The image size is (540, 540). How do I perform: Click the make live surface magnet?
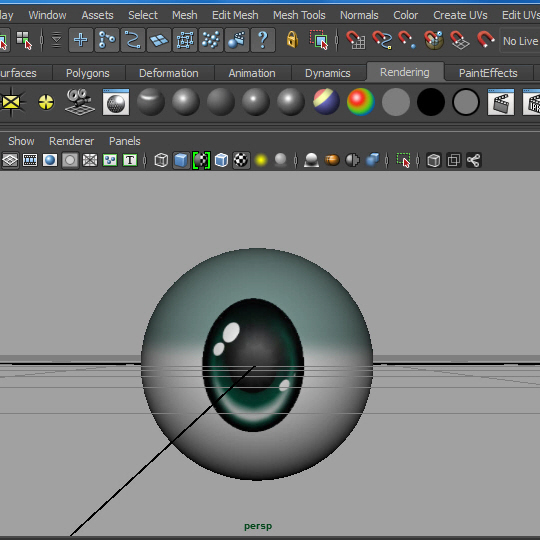coord(486,40)
